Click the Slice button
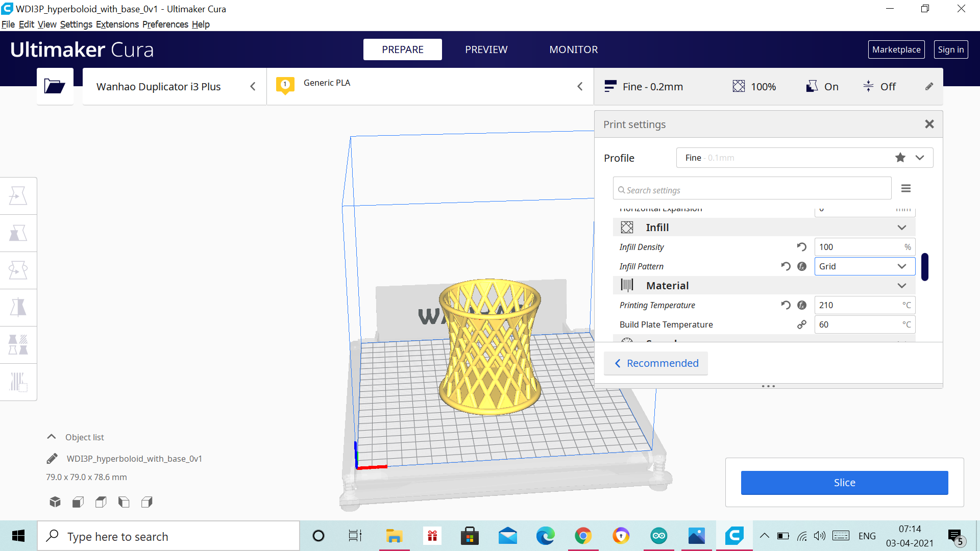The image size is (980, 551). [x=844, y=482]
